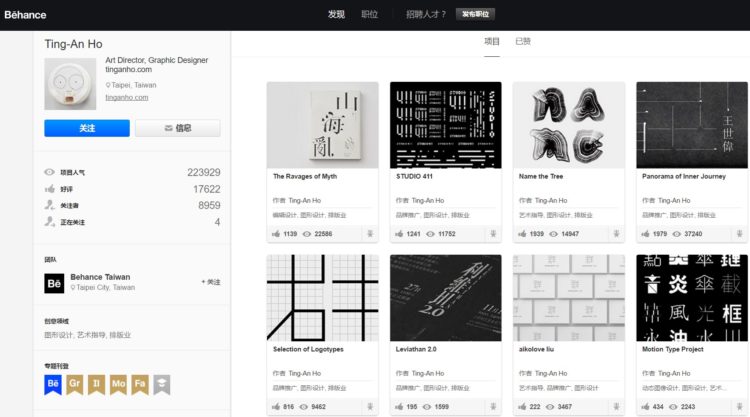The image size is (750, 417).
Task: Click the gold Mo featured ribbon badge
Action: pos(118,384)
